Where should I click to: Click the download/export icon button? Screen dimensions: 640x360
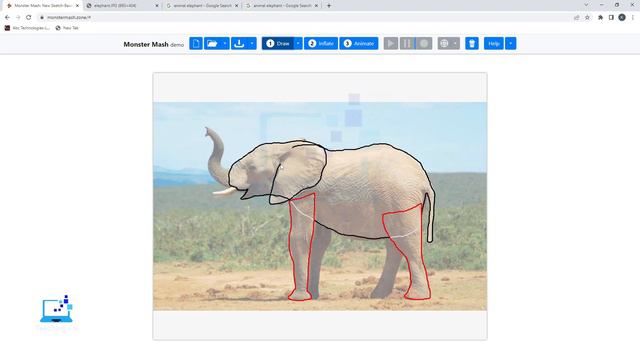click(x=239, y=43)
